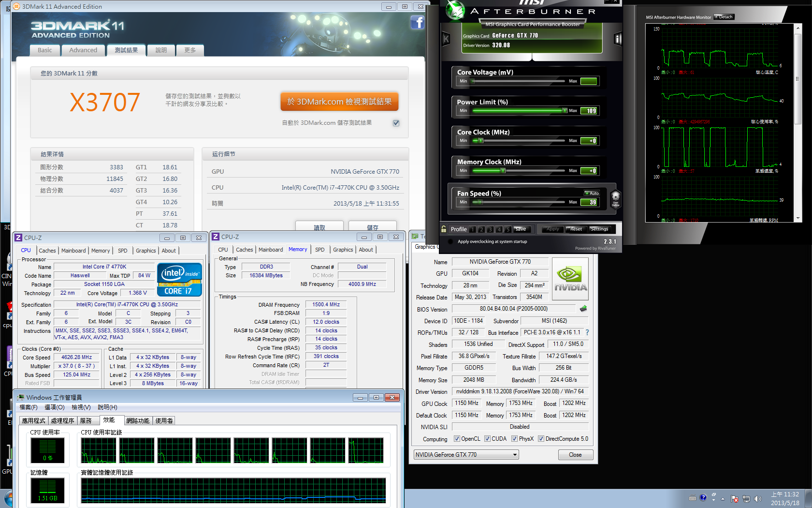Toggle the DirectCompute 5.0 checkbox in GPU-Z
This screenshot has width=812, height=508.
(541, 439)
